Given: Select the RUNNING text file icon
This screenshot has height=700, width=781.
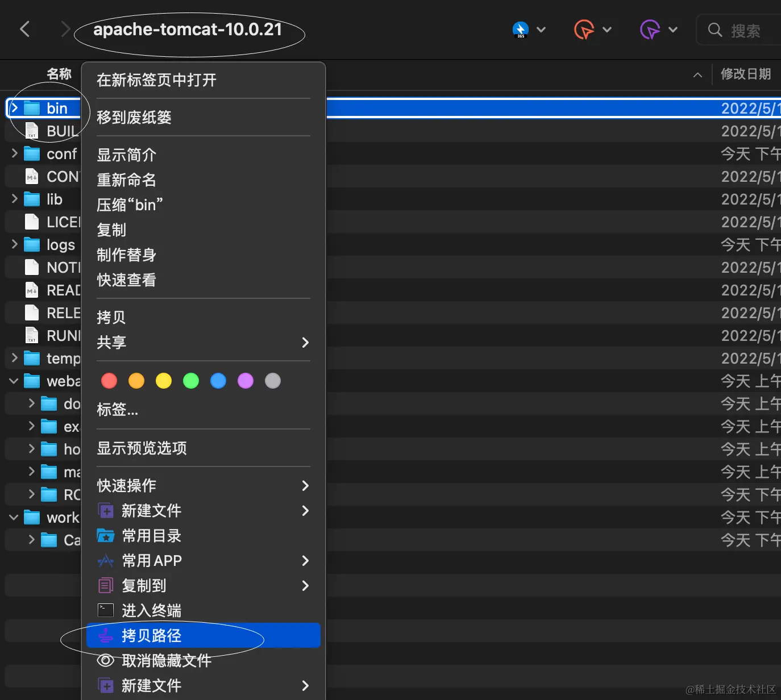Looking at the screenshot, I should pyautogui.click(x=32, y=335).
